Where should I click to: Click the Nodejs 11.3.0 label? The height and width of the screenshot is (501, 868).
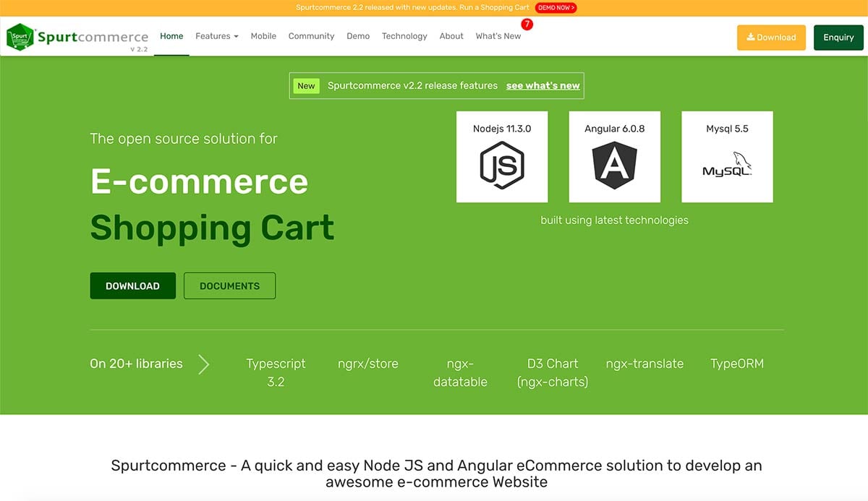pyautogui.click(x=502, y=129)
